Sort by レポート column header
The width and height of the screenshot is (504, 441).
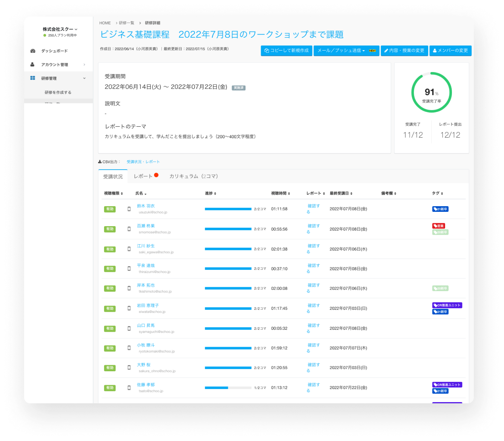pos(315,193)
